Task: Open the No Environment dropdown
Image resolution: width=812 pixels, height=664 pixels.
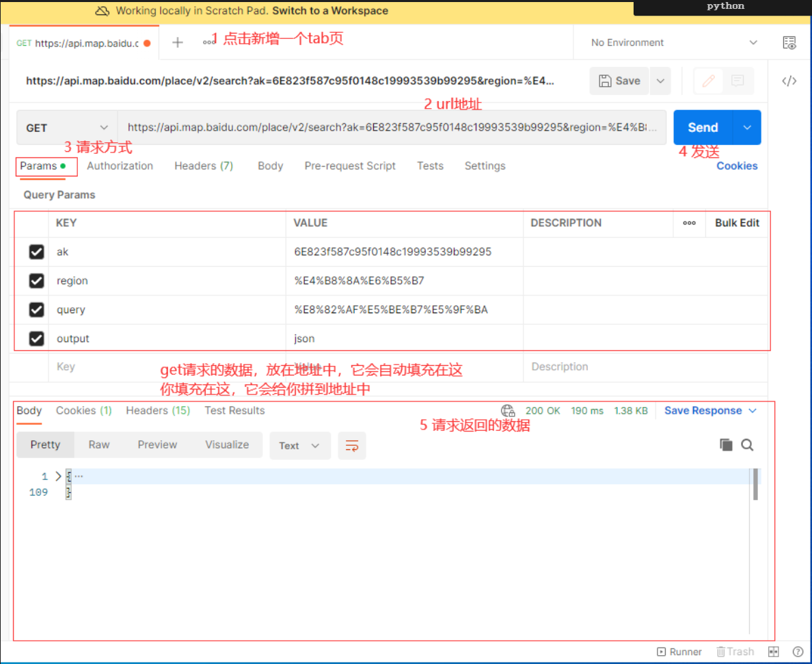Action: coord(674,42)
